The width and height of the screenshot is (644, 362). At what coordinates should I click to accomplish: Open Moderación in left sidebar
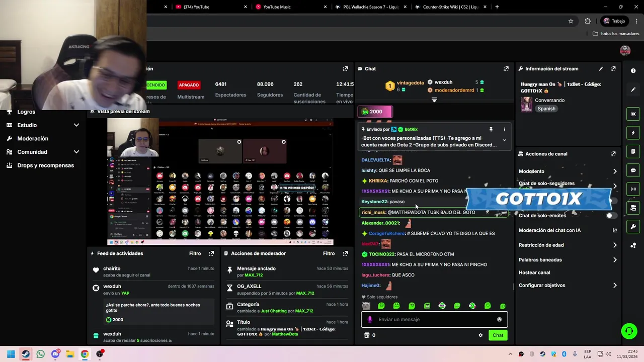(x=33, y=138)
